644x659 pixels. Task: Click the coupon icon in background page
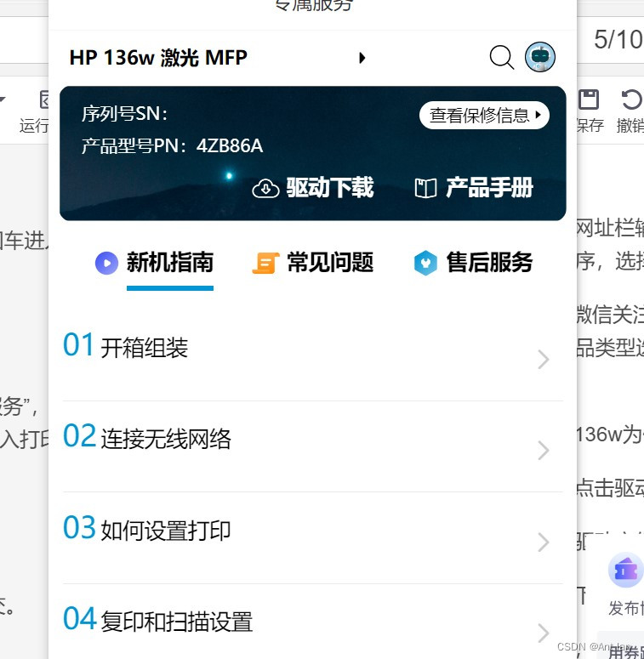[x=625, y=571]
